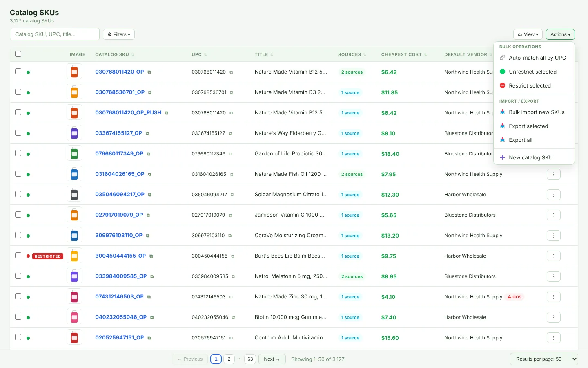Check the box for Biotin Gummies row
This screenshot has height=368, width=588.
point(18,317)
